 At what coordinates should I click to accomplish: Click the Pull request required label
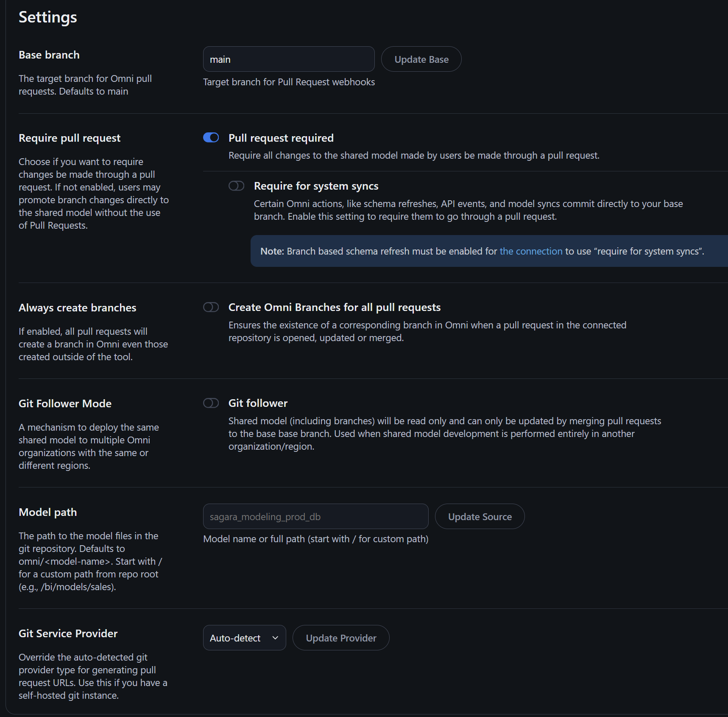[x=281, y=138]
